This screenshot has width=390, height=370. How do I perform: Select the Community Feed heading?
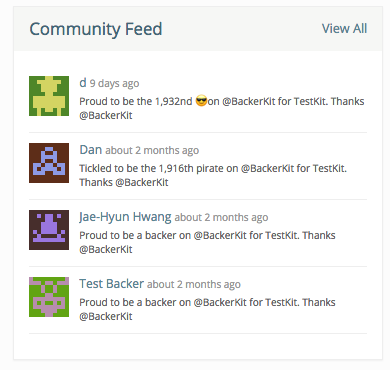tap(96, 29)
